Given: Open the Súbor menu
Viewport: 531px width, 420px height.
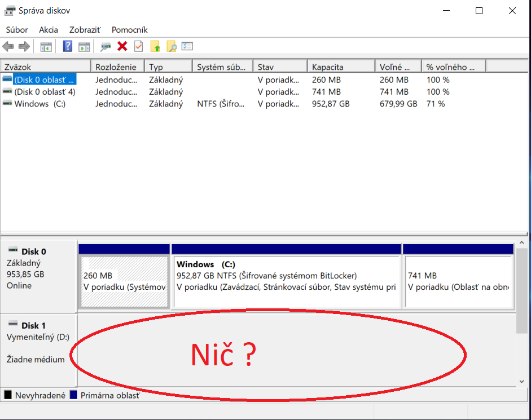Looking at the screenshot, I should tap(16, 30).
